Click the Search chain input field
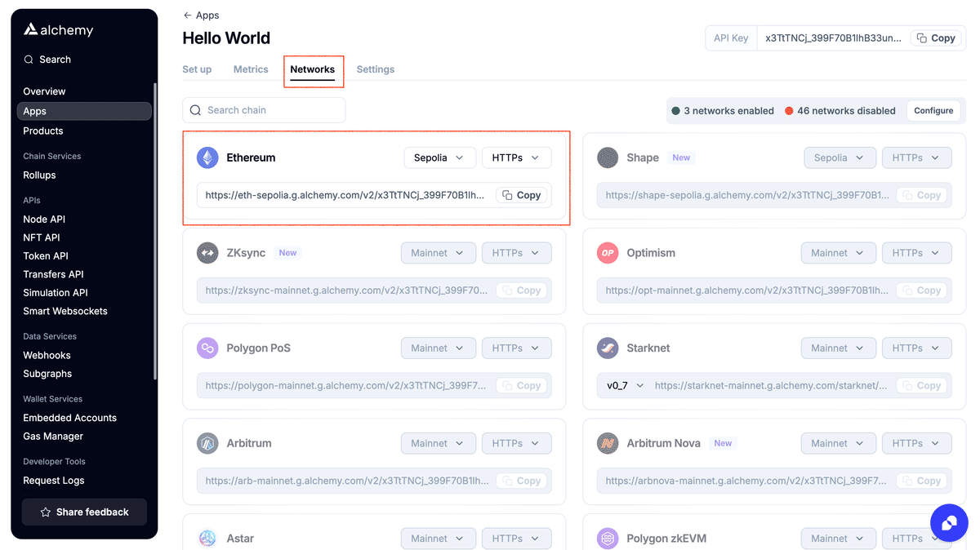Viewport: 980px width, 550px height. coord(264,110)
